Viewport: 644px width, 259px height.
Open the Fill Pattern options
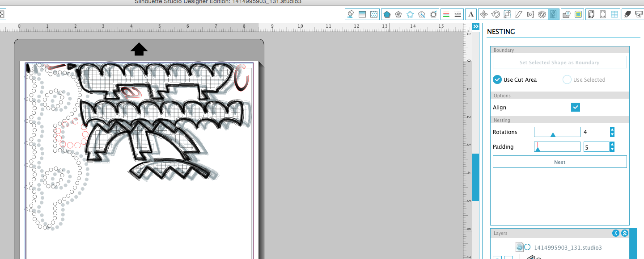tap(375, 14)
